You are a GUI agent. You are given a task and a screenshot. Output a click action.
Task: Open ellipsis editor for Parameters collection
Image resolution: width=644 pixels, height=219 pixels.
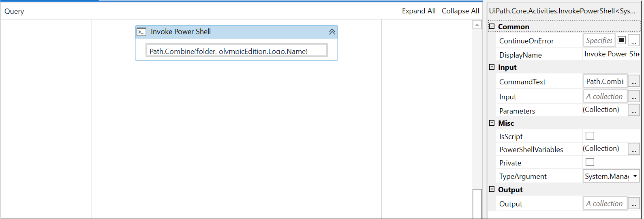click(634, 110)
